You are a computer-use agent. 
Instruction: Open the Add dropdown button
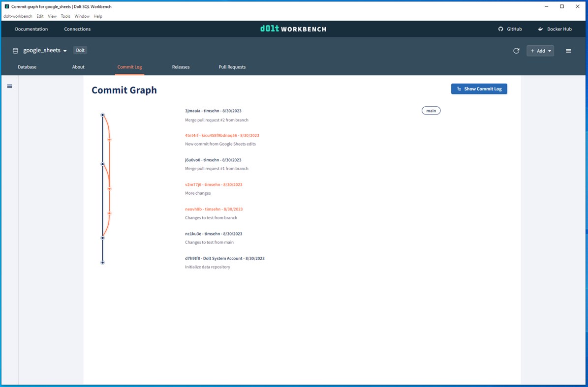[540, 51]
